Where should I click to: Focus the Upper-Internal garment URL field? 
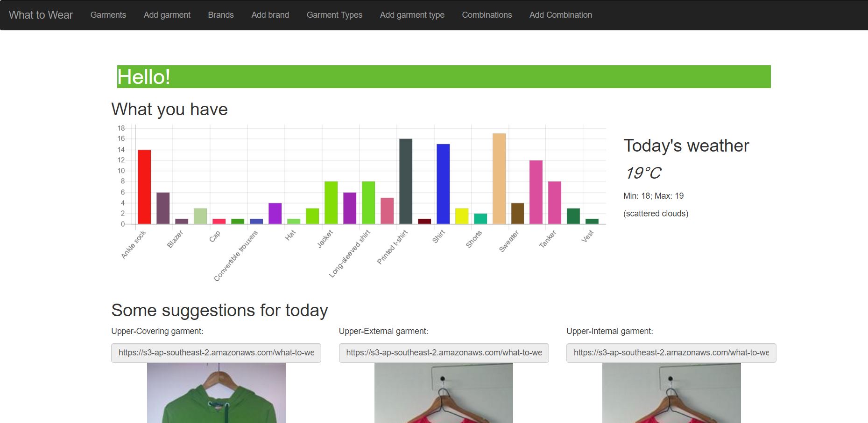click(x=671, y=353)
